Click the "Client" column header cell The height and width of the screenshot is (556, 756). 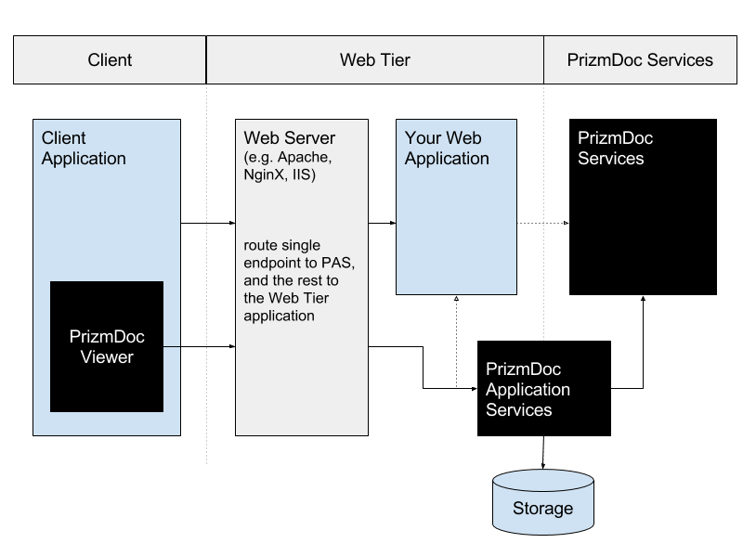[110, 59]
